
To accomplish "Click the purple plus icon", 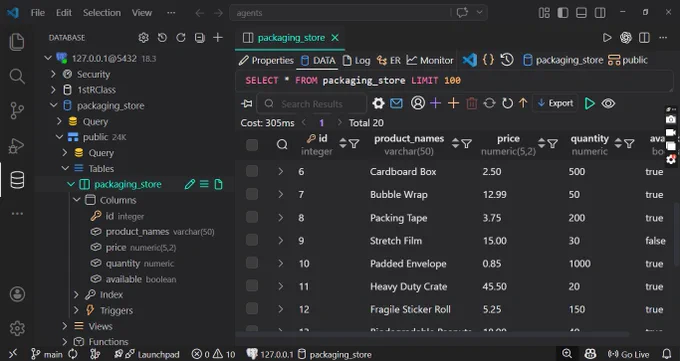I will click(x=435, y=103).
